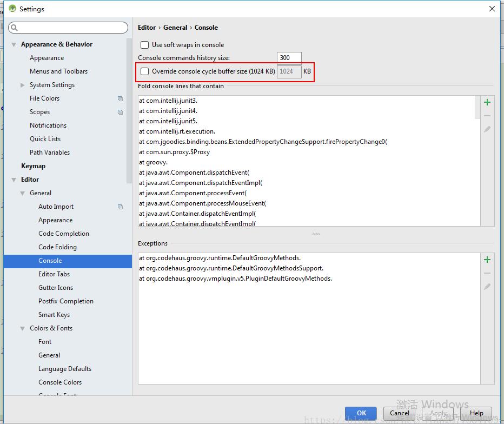Screen dimensions: 504x424
Task: Remove an exception pattern with minus icon
Action: 487,273
